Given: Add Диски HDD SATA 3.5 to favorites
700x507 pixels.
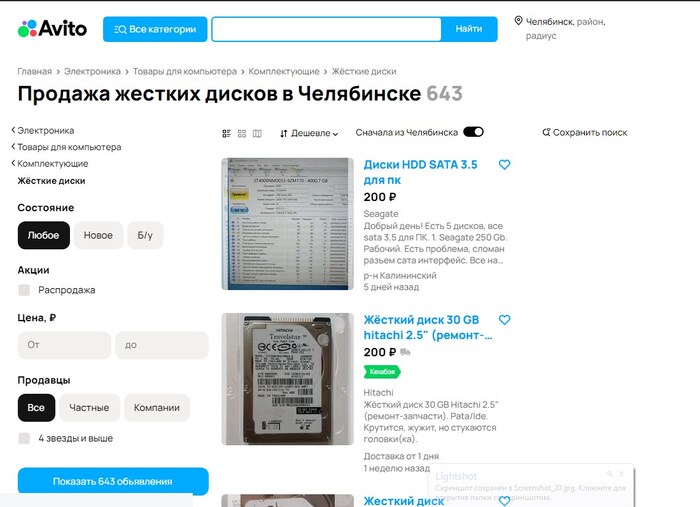Looking at the screenshot, I should tap(504, 165).
